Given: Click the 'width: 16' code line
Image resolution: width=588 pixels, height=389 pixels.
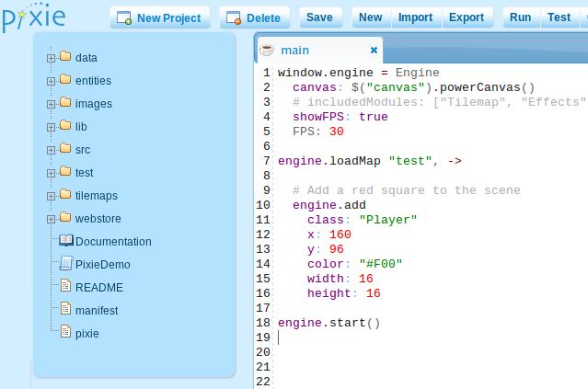Looking at the screenshot, I should click(340, 279).
